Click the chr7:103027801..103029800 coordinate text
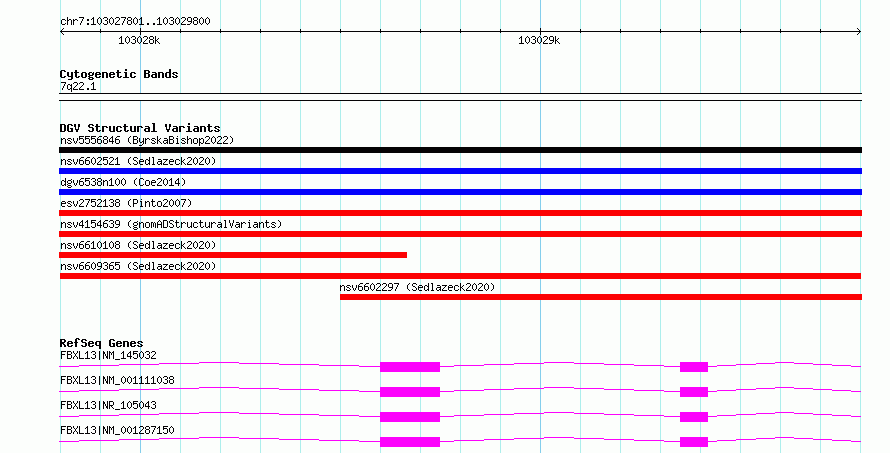 click(135, 22)
